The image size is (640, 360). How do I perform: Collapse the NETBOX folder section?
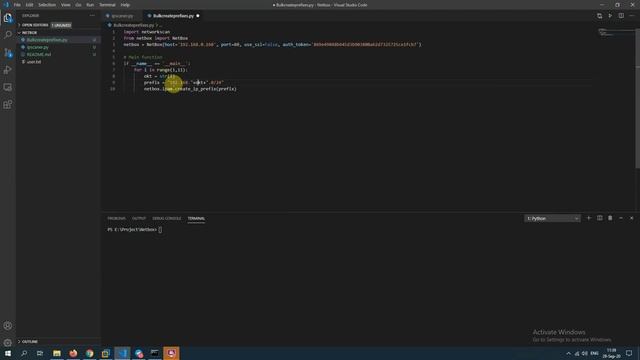coord(28,33)
